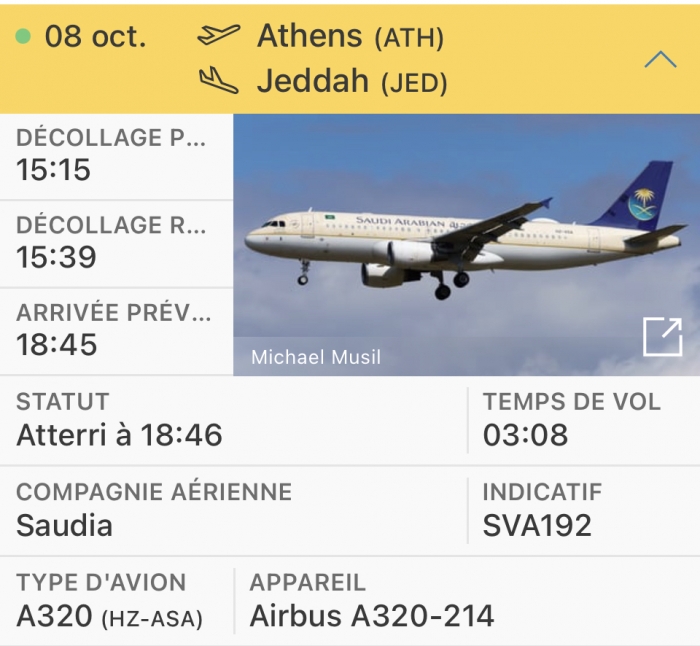Collapse the flight details chevron
700x646 pixels.
tap(660, 59)
